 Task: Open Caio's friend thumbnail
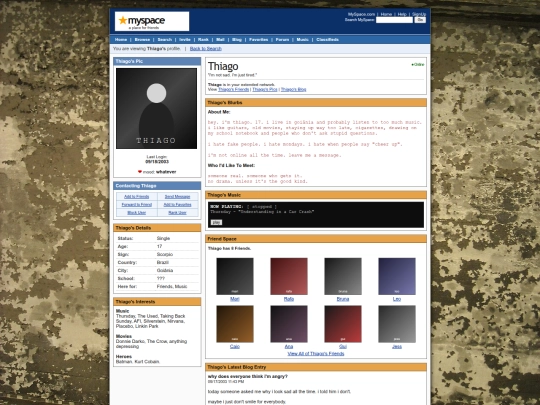point(235,324)
